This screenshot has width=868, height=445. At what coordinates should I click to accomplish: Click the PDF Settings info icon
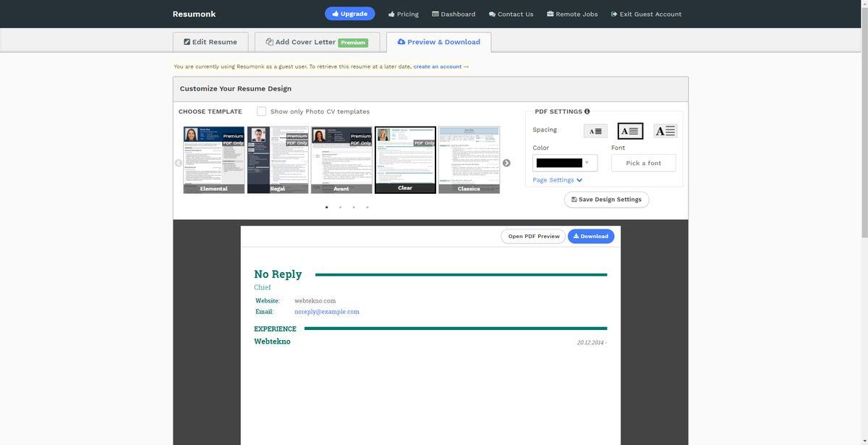point(587,111)
